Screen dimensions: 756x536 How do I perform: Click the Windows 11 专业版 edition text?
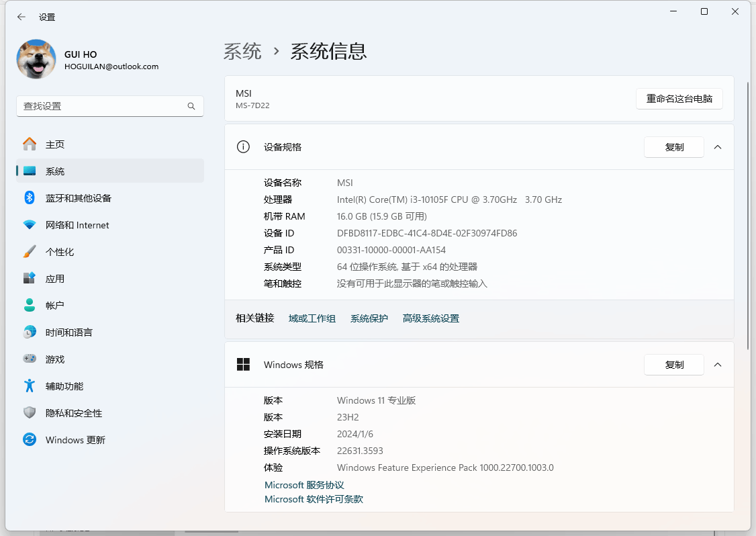pyautogui.click(x=376, y=400)
